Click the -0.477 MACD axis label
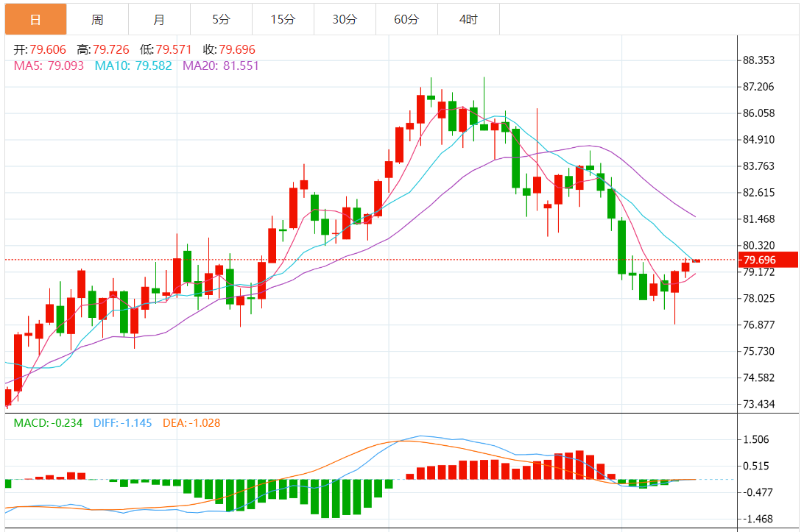This screenshot has height=532, width=804. point(756,492)
